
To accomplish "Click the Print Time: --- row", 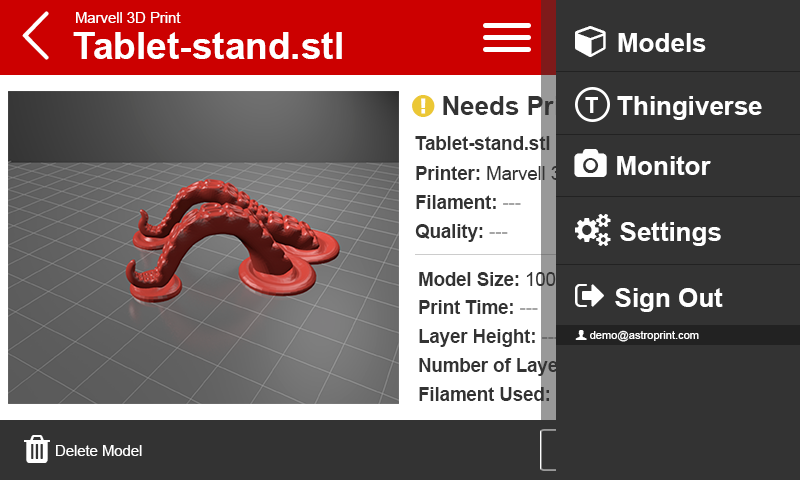I will click(x=478, y=308).
